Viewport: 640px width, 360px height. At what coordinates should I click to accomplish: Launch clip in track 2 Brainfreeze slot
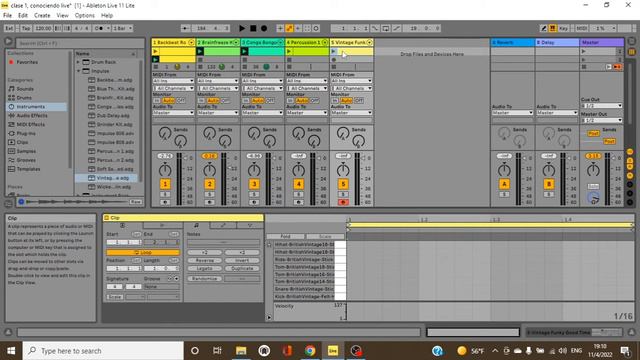click(200, 51)
